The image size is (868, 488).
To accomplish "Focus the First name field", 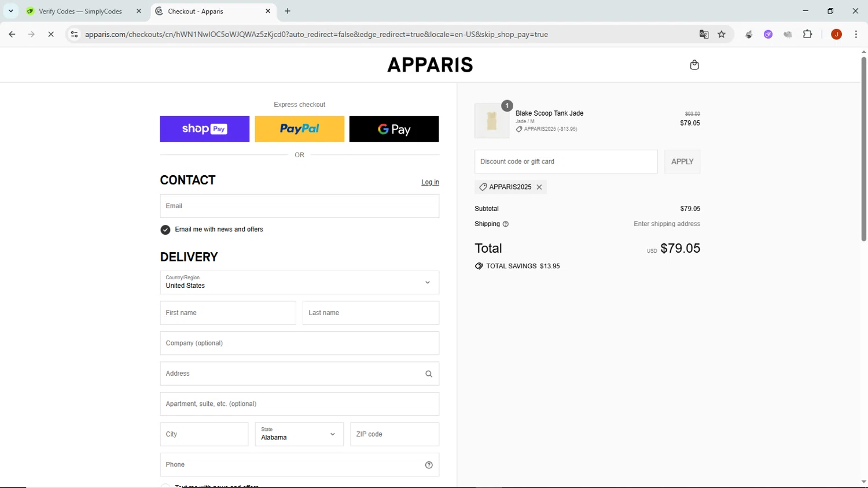I will (x=228, y=313).
